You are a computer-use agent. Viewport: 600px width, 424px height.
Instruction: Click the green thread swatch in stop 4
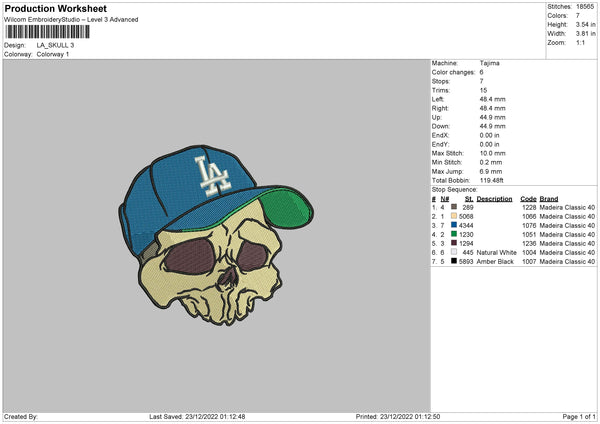click(454, 234)
